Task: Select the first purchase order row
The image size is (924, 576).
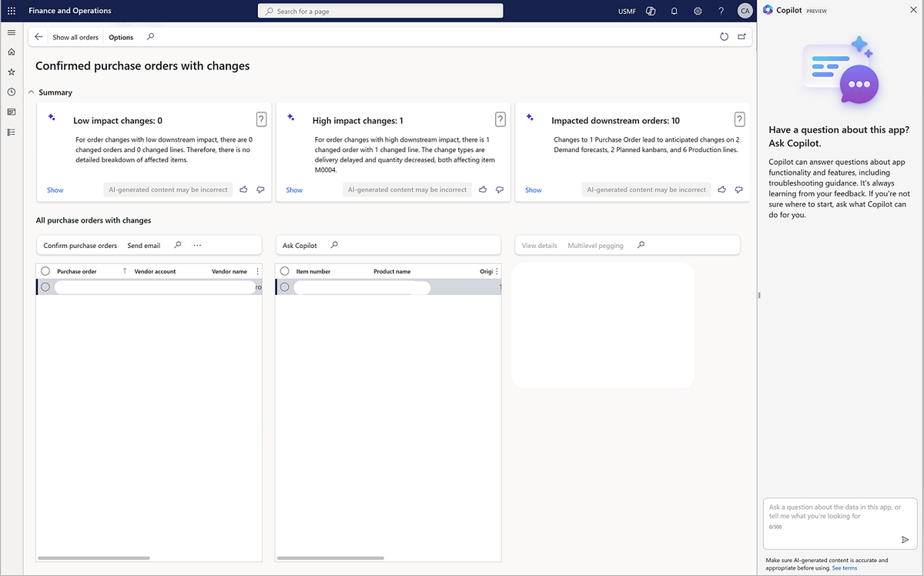Action: coord(46,286)
